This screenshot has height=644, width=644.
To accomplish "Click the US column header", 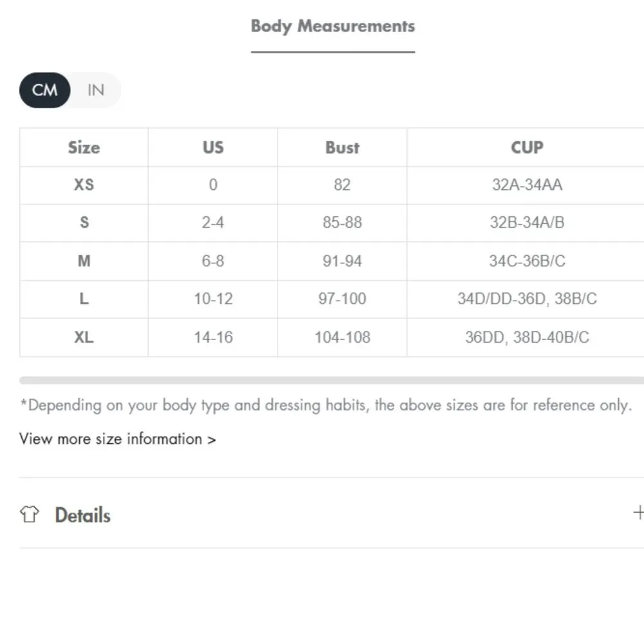I will click(x=213, y=147).
